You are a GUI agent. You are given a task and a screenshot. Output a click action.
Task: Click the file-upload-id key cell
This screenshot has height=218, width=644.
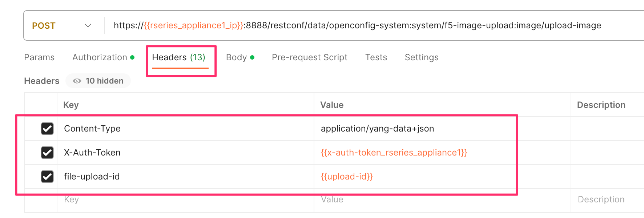(x=185, y=177)
